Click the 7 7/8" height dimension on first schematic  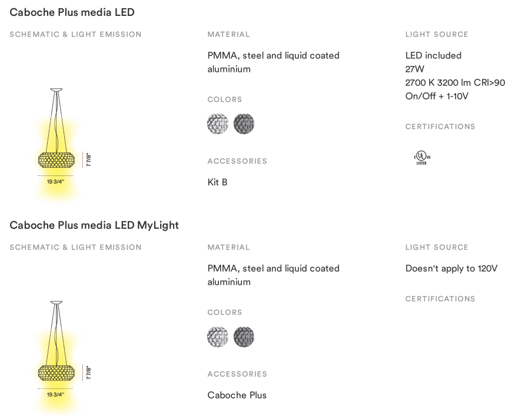pos(89,160)
